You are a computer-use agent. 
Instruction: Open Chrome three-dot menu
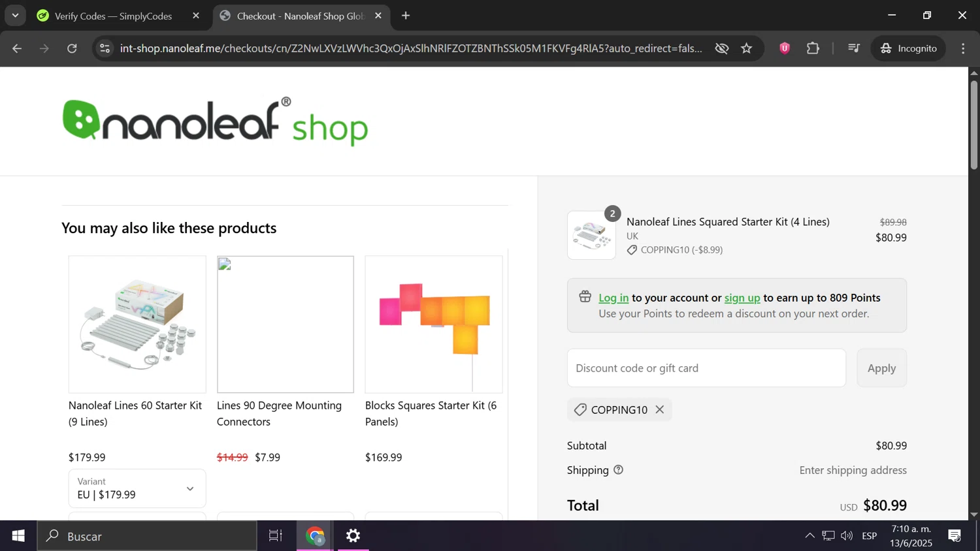coord(963,48)
